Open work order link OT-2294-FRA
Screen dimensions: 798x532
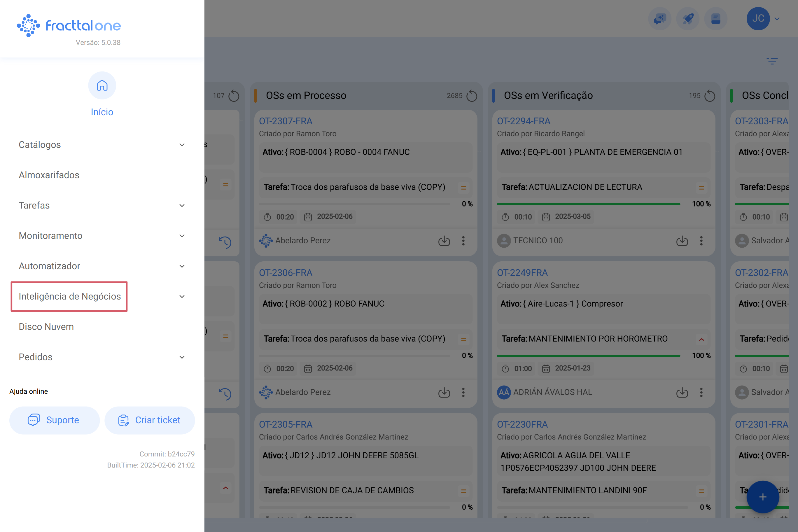click(524, 121)
